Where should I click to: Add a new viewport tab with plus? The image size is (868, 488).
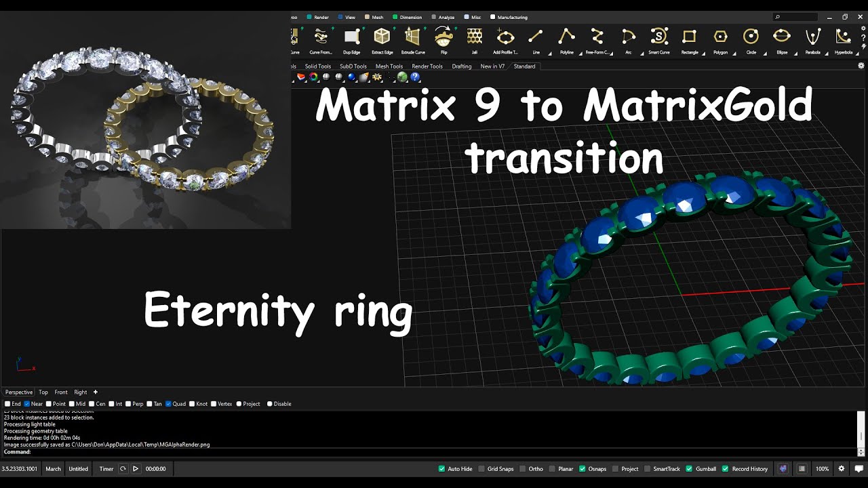click(x=96, y=392)
